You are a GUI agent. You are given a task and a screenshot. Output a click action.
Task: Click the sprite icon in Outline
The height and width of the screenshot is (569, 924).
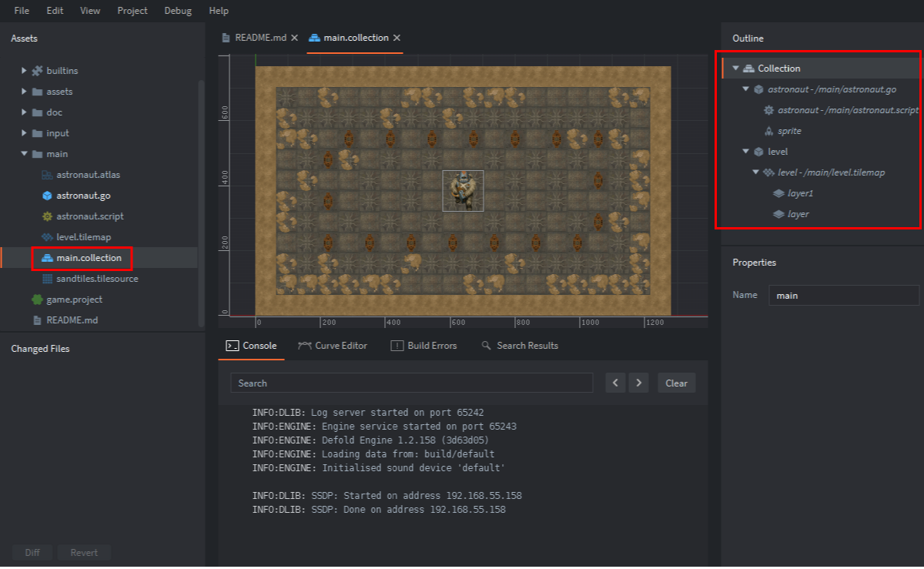tap(768, 131)
